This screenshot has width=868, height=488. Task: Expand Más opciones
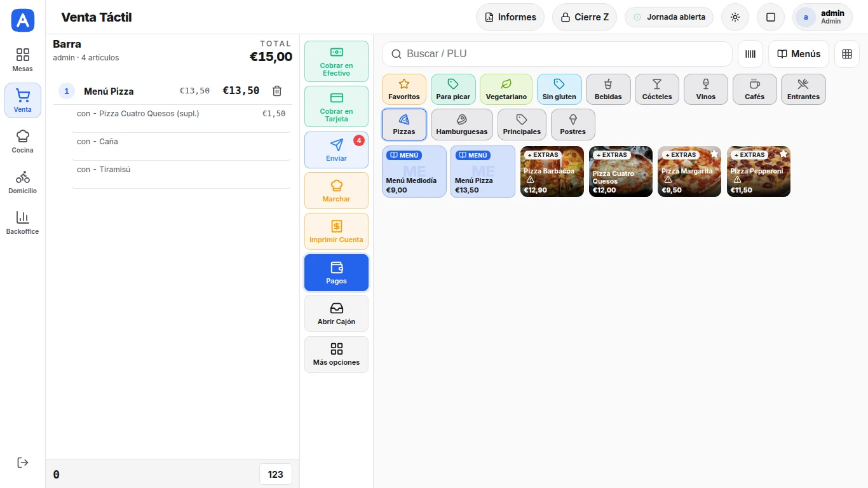tap(336, 355)
